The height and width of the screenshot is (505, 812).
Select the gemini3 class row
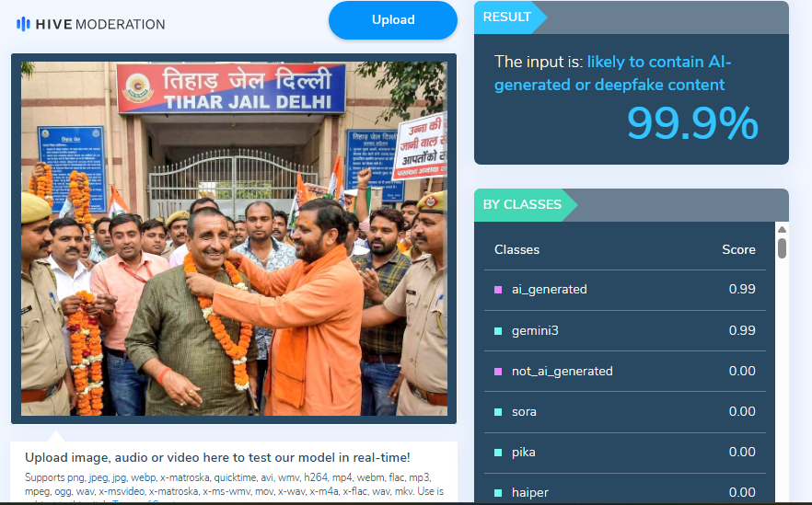tap(624, 330)
